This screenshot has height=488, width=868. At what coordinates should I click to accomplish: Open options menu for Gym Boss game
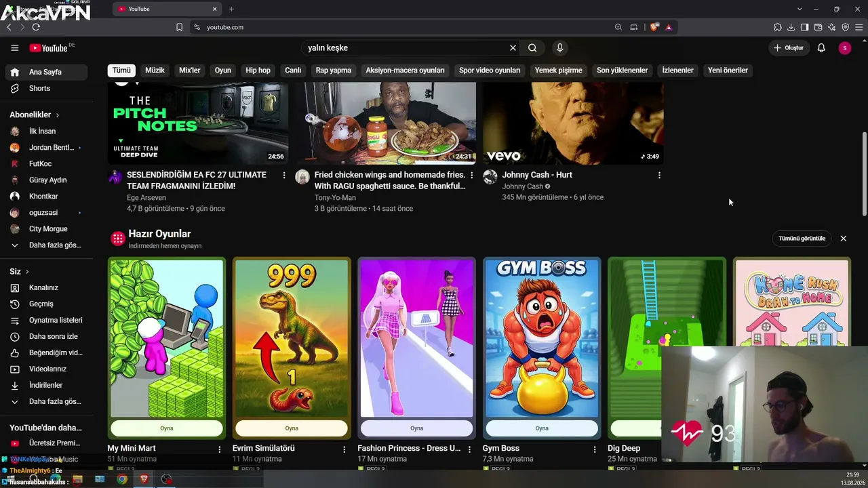pyautogui.click(x=595, y=449)
